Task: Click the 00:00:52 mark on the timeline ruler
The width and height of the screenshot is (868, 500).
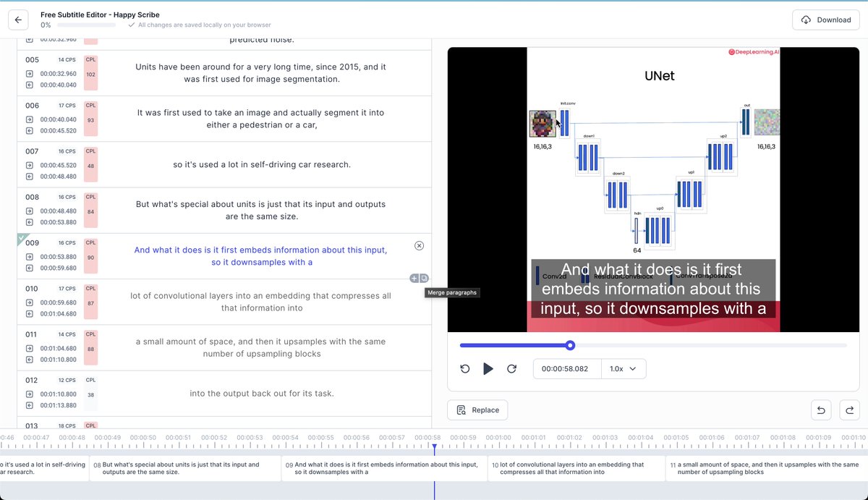Action: [214, 438]
